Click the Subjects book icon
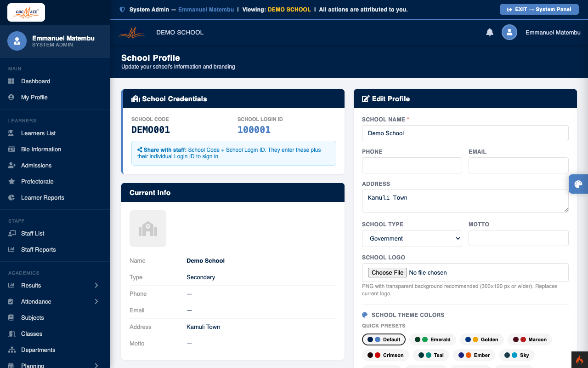Image resolution: width=588 pixels, height=368 pixels. point(11,317)
